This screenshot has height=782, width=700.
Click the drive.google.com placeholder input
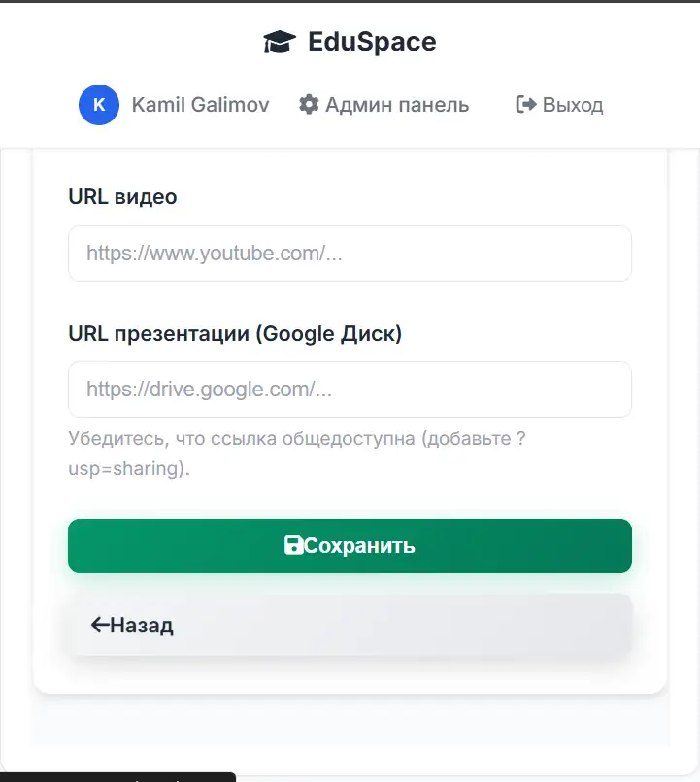(x=350, y=390)
